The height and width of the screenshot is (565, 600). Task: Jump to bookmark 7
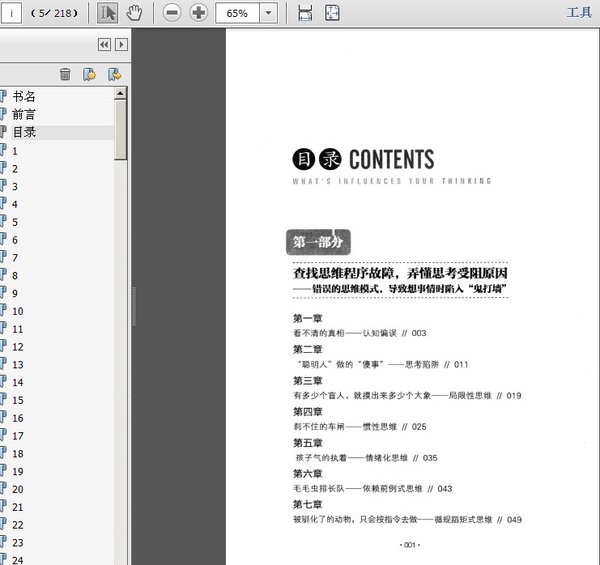click(x=15, y=258)
